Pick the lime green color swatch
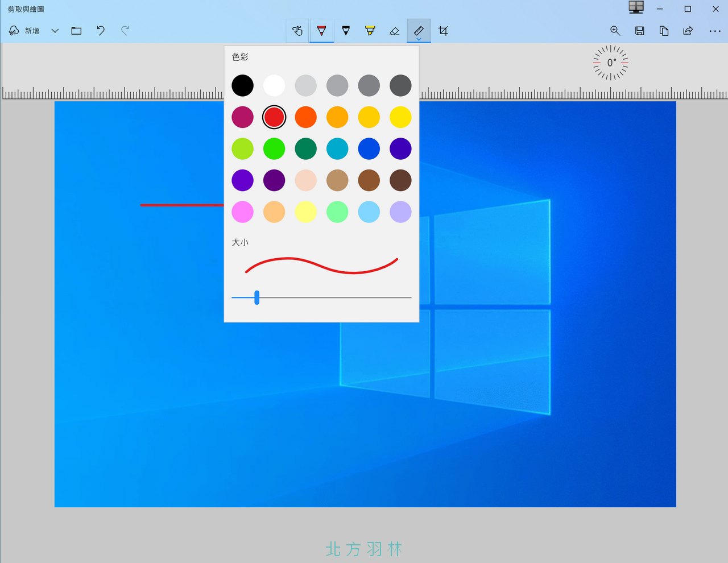The width and height of the screenshot is (728, 563). pyautogui.click(x=242, y=148)
